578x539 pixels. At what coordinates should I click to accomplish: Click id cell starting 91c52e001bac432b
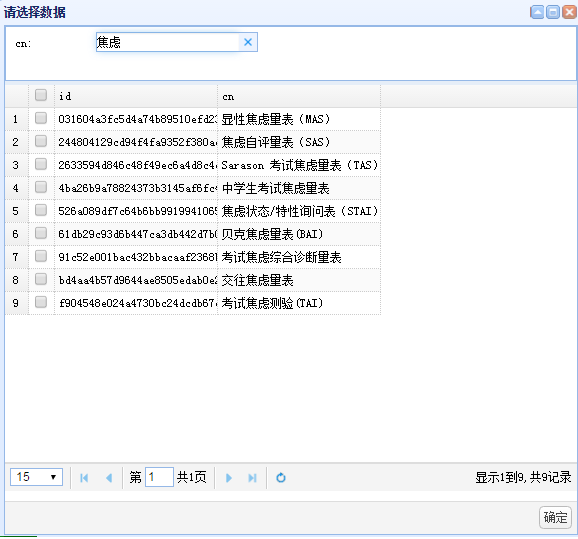coord(136,257)
